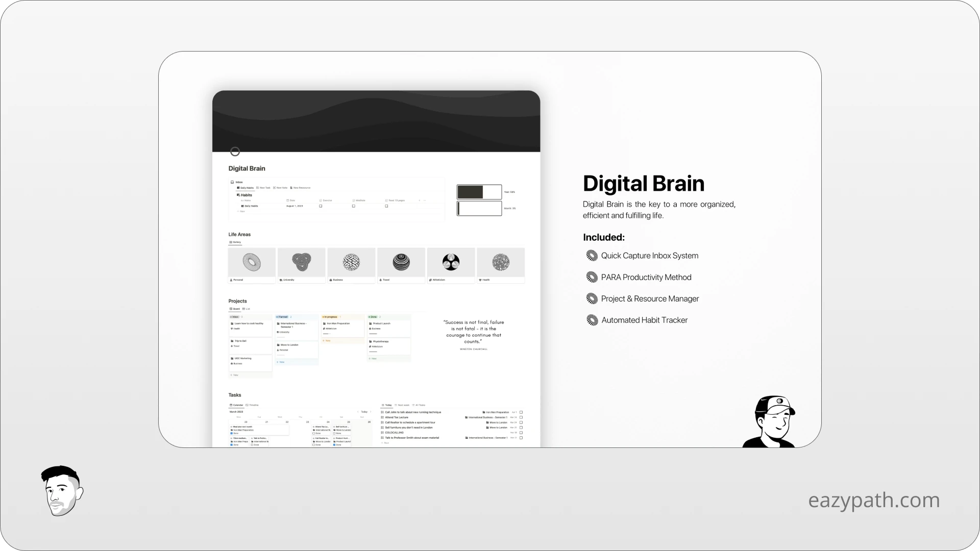Open the Move to London project card
Viewport: 980px width, 551px height.
coord(289,345)
